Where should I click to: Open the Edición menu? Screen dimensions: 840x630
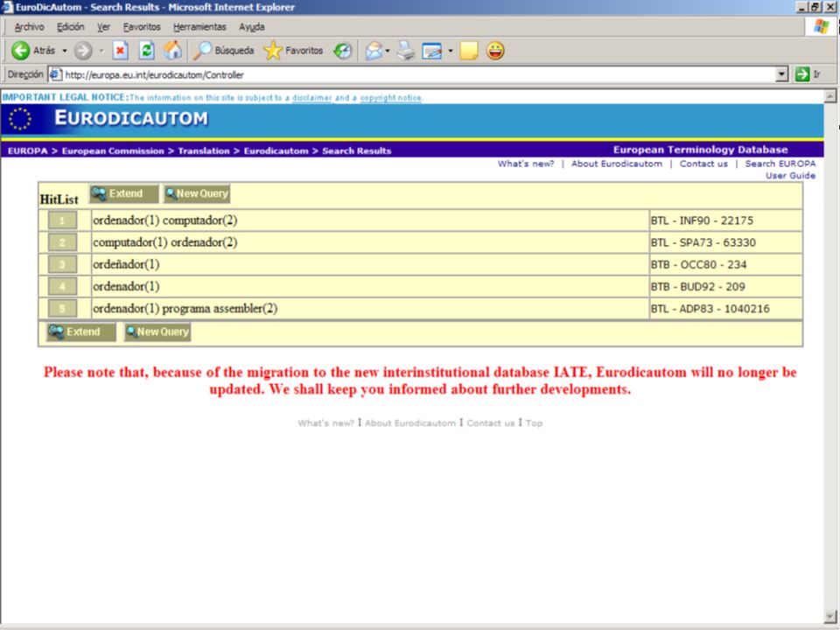coord(71,27)
